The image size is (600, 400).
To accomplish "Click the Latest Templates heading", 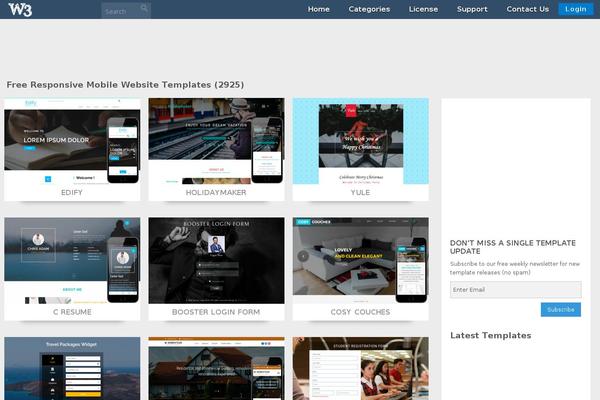I will coord(491,336).
